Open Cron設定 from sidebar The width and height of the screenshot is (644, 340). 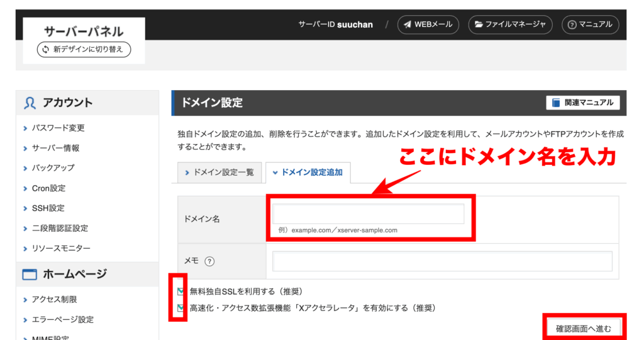(x=48, y=188)
